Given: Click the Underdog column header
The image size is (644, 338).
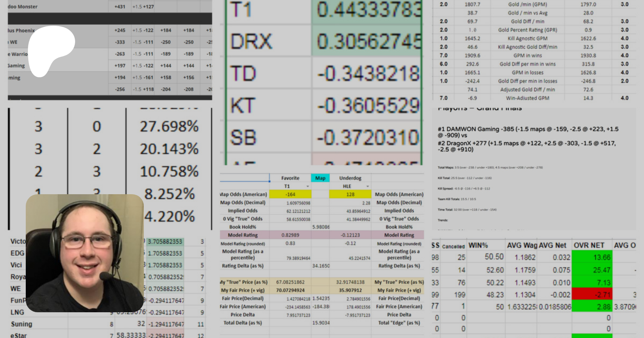Looking at the screenshot, I should (x=350, y=178).
